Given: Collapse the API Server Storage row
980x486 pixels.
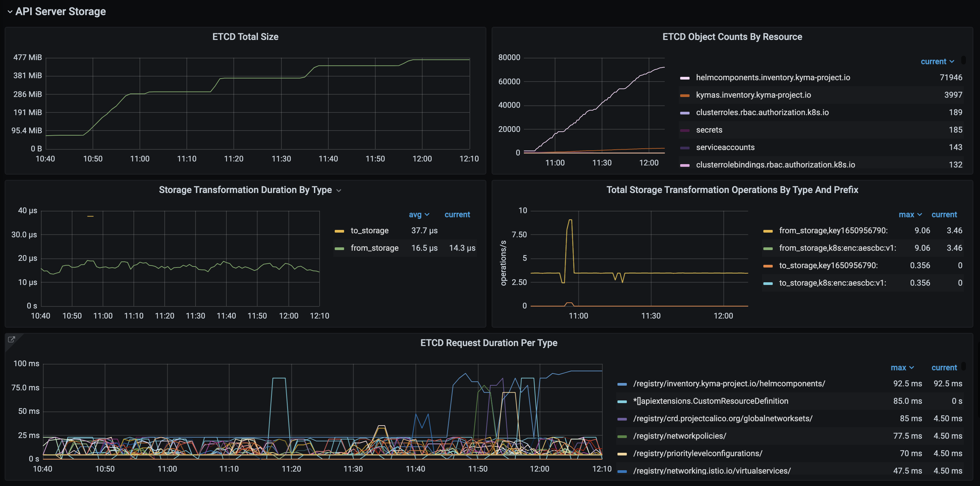Looking at the screenshot, I should (10, 12).
